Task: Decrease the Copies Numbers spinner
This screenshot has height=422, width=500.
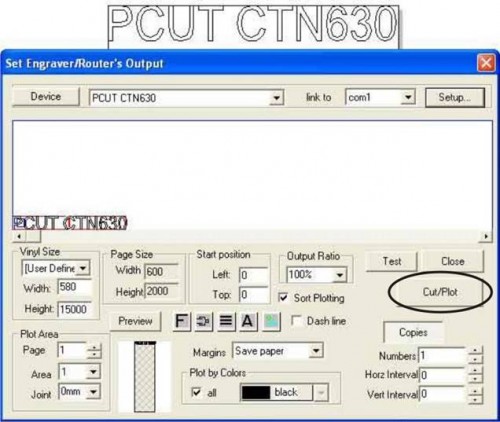Action: click(475, 359)
